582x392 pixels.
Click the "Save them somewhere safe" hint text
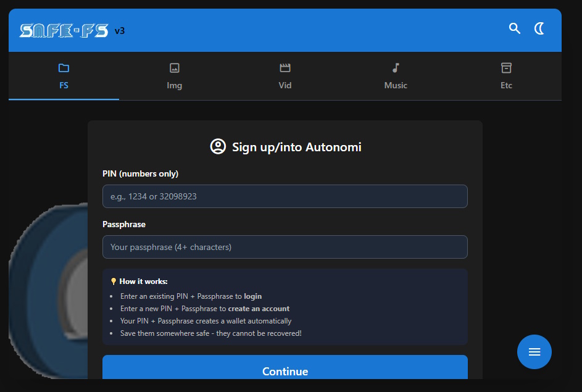pos(210,333)
